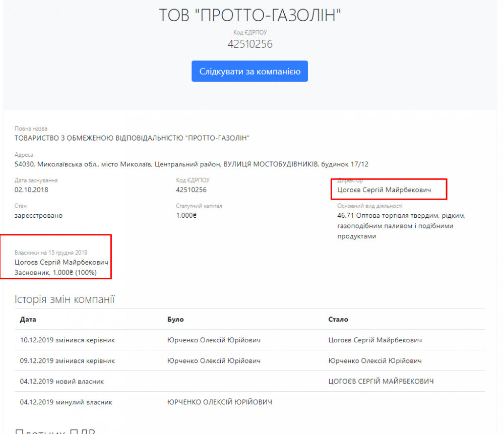504x434 pixels.
Task: Select the 10.12.2019 manager change row
Action: tap(68, 340)
